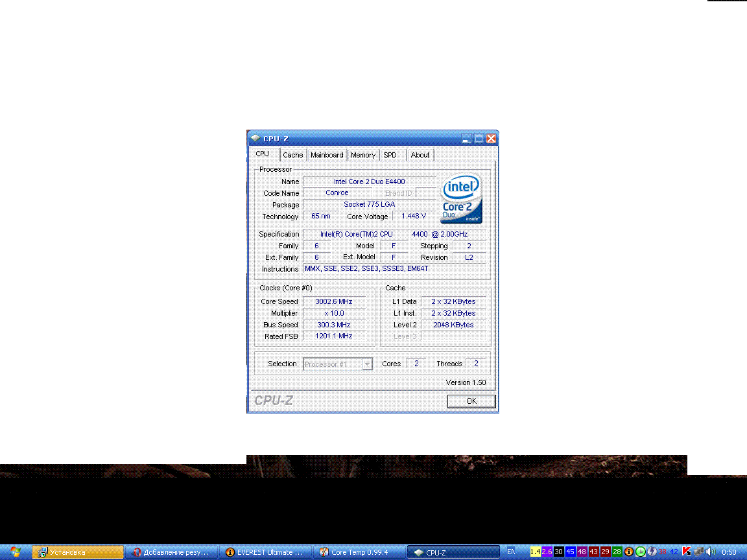
Task: Click the red 38 Core Temp tray reading
Action: [x=662, y=552]
